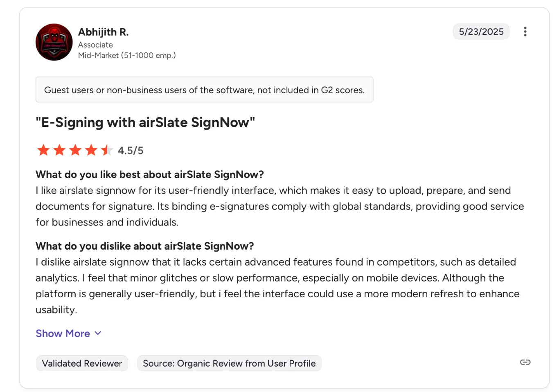Screen dimensions: 559x392
Task: Click the second star icon
Action: pyautogui.click(x=59, y=150)
